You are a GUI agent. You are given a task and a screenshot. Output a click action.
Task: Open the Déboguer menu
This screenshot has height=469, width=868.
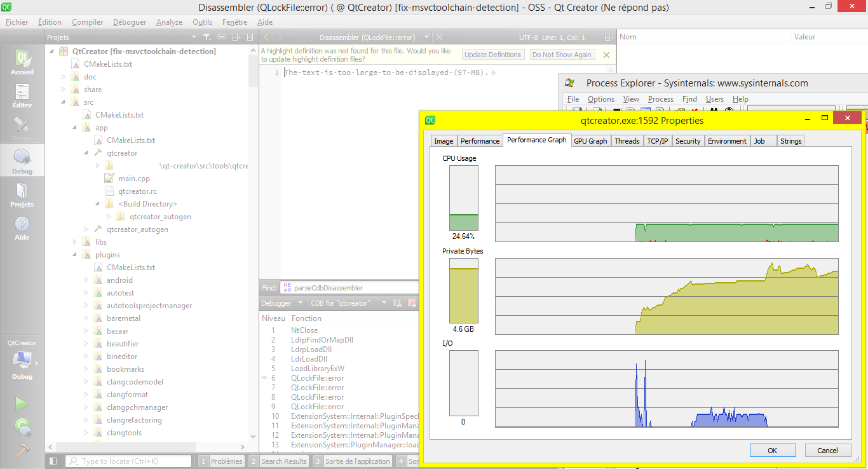(130, 22)
